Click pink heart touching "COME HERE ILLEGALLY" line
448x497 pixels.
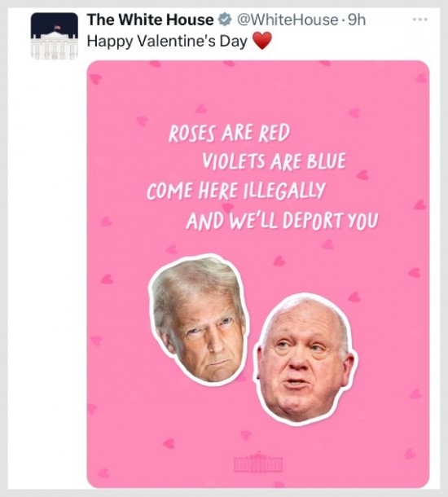point(227,208)
